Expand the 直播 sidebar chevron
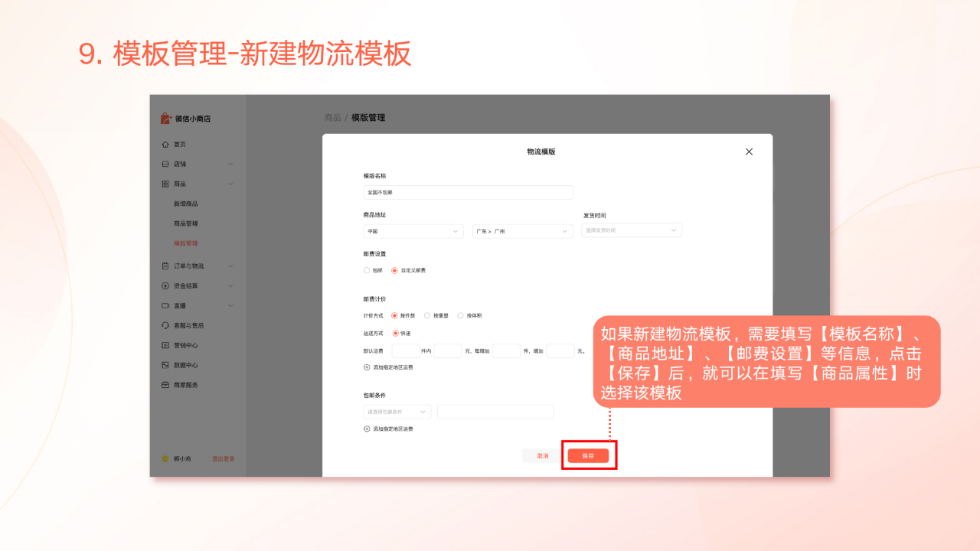Viewport: 980px width, 551px height. (230, 306)
